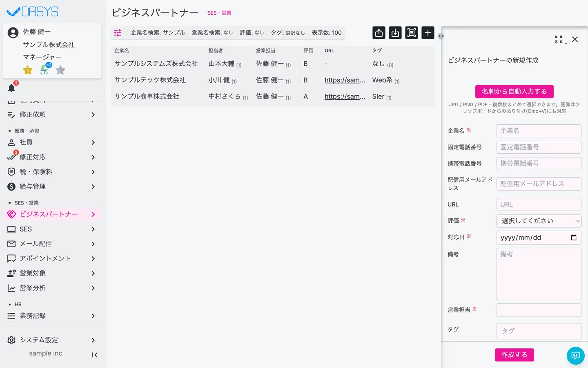Open the アポイントメント menu item
This screenshot has width=588, height=368.
coord(52,258)
